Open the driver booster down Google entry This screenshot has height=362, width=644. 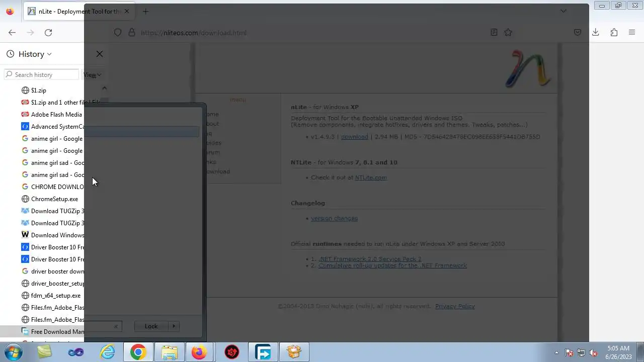click(x=52, y=271)
